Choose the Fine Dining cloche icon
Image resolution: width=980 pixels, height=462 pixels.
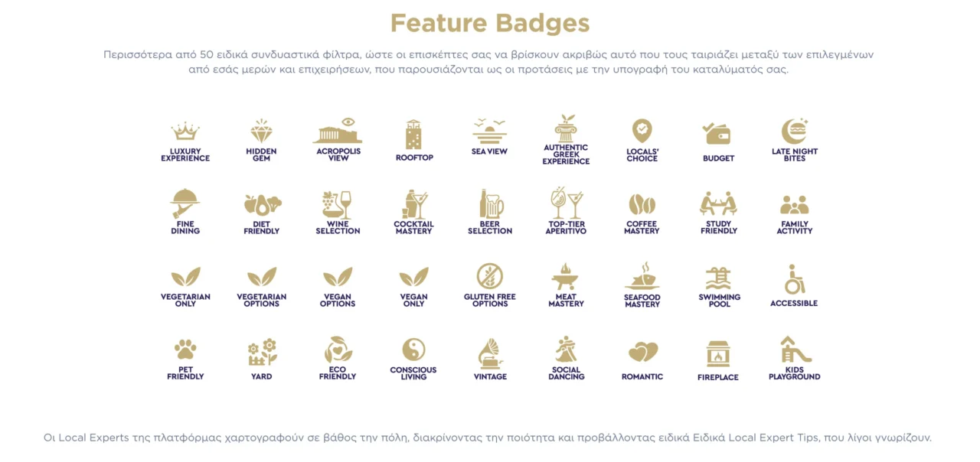coord(185,203)
